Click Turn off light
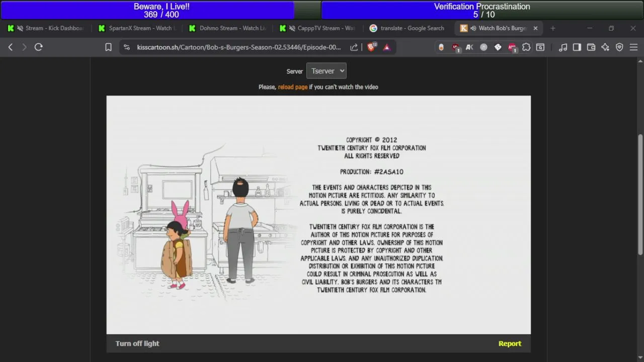This screenshot has height=362, width=644. click(x=137, y=343)
